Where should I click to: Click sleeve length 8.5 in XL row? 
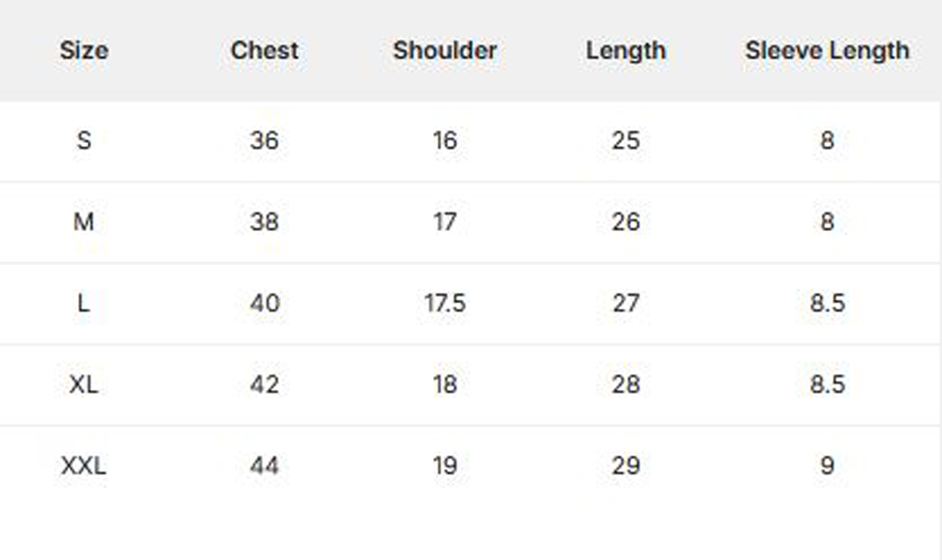pyautogui.click(x=827, y=384)
